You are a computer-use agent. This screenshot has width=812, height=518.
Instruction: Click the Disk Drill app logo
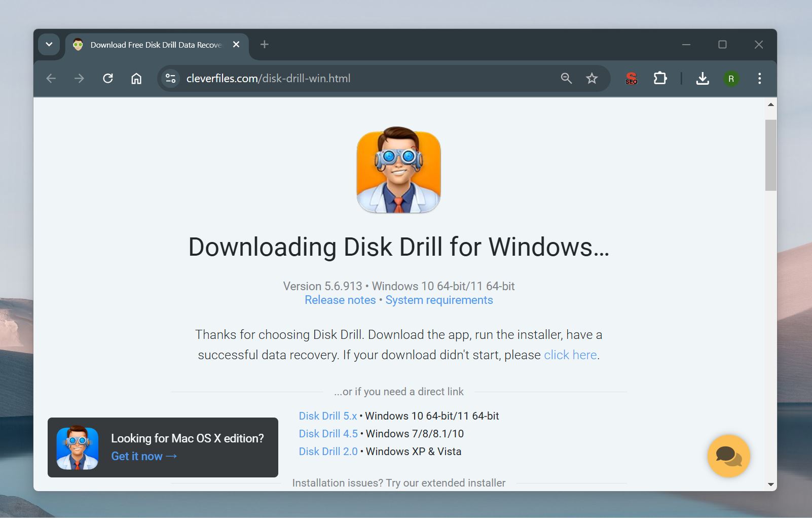click(398, 170)
